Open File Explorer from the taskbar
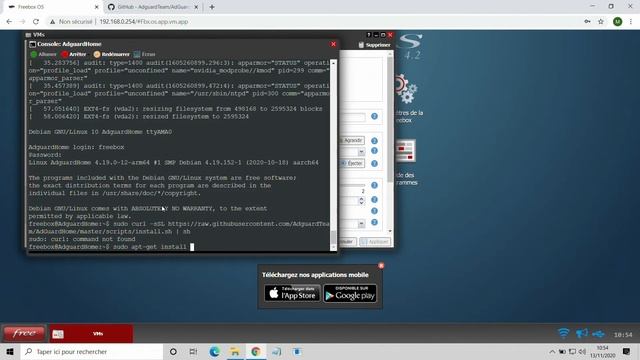 click(x=235, y=352)
